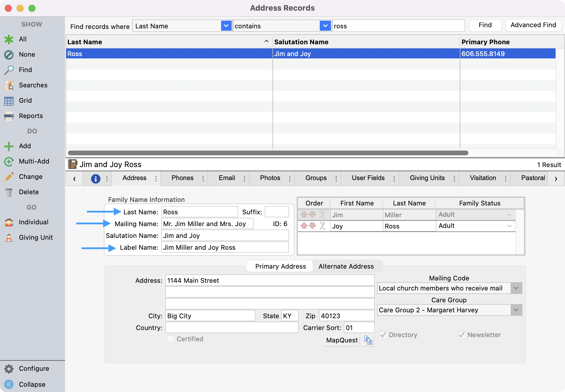Open Configure via the gear icon

coord(9,368)
